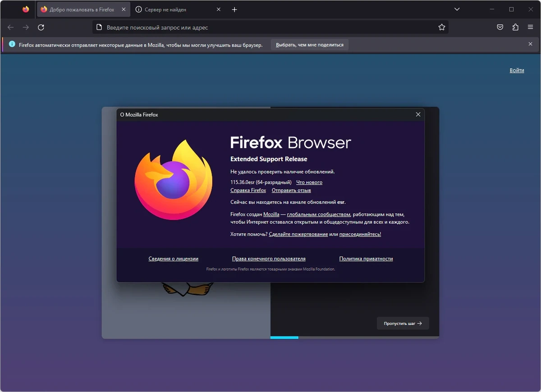Click the 'Войти' sign-in link

coord(517,70)
